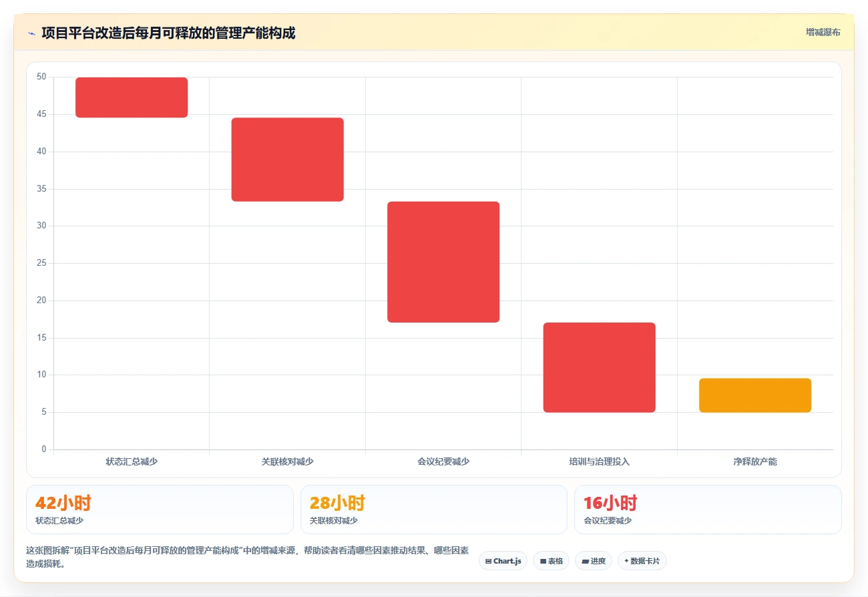Click the y-axis tick label 15

[x=41, y=338]
